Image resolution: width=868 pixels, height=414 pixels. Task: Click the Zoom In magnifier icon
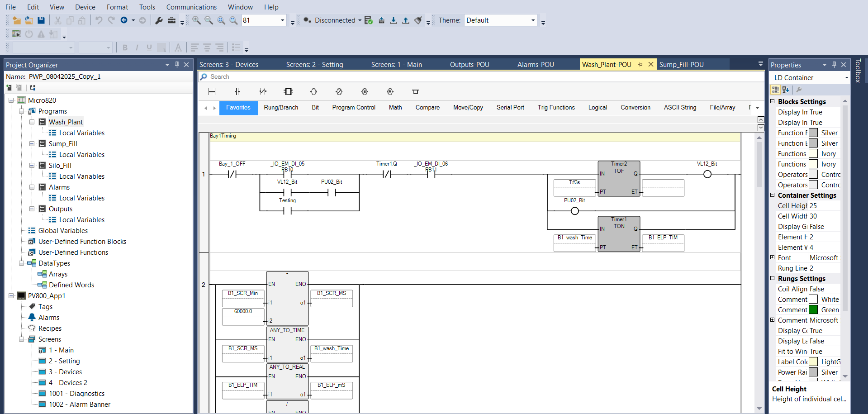point(196,20)
